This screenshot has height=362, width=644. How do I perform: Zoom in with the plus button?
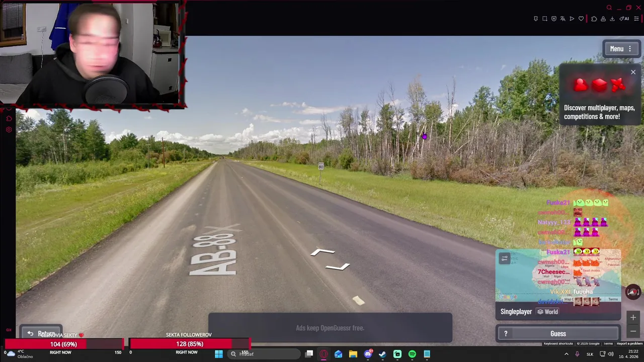[633, 317]
